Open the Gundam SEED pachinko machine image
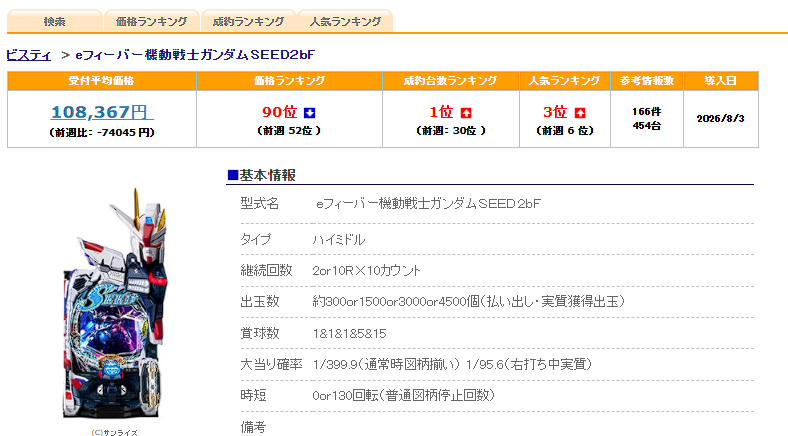The height and width of the screenshot is (436, 788). 115,303
